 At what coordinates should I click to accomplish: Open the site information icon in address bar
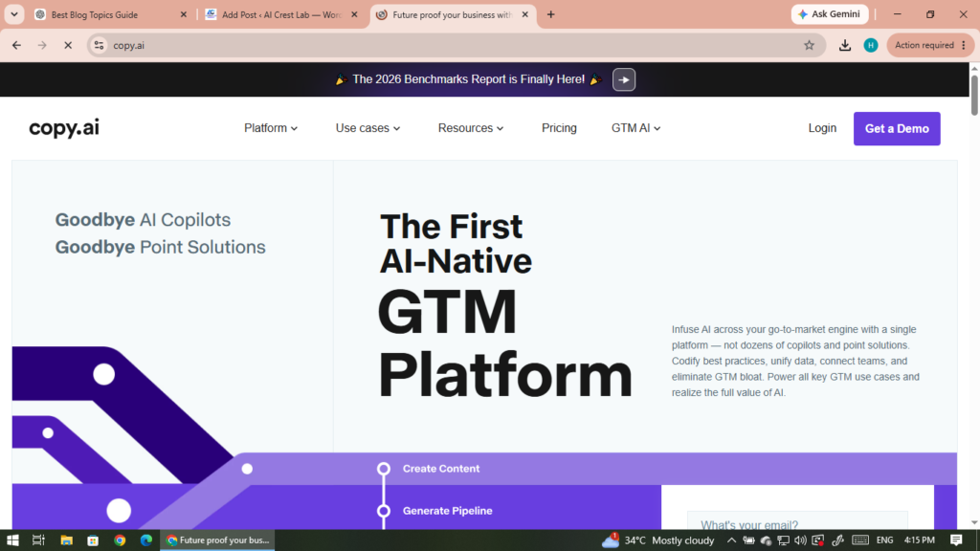[99, 45]
